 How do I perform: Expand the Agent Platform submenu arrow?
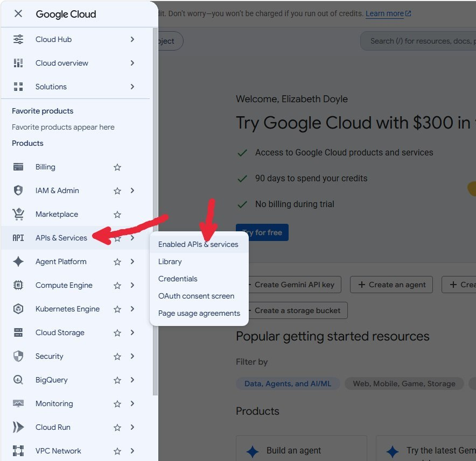(132, 261)
